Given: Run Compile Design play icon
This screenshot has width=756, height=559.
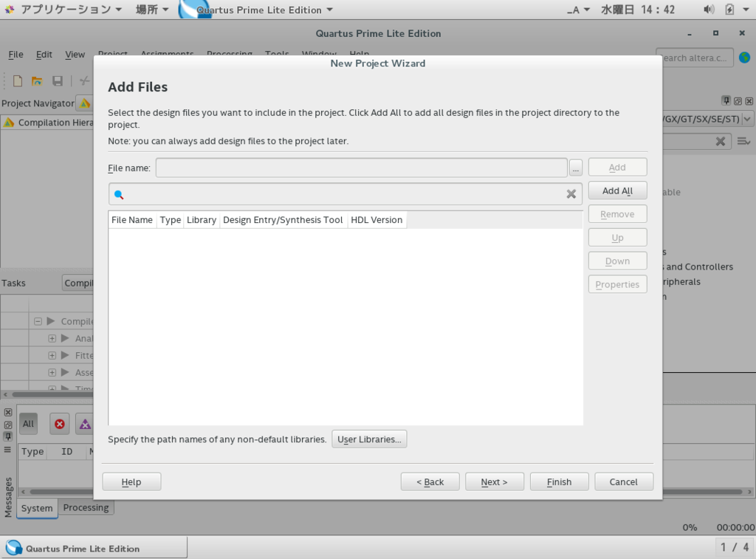Looking at the screenshot, I should [x=51, y=320].
